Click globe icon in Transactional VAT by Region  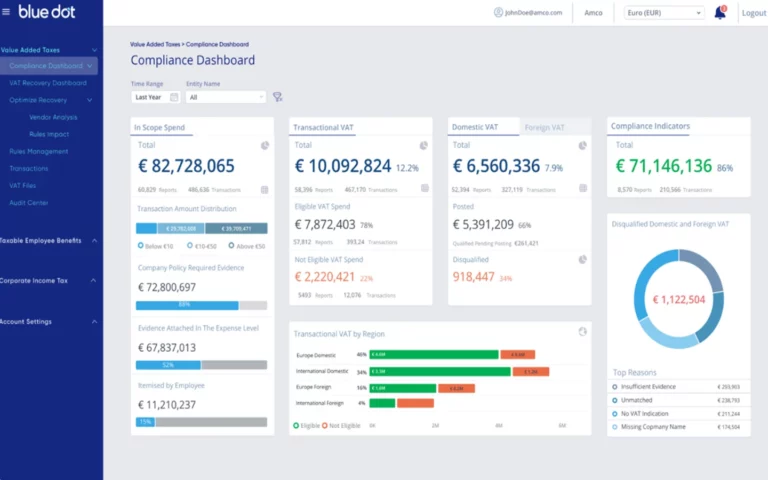(x=582, y=332)
